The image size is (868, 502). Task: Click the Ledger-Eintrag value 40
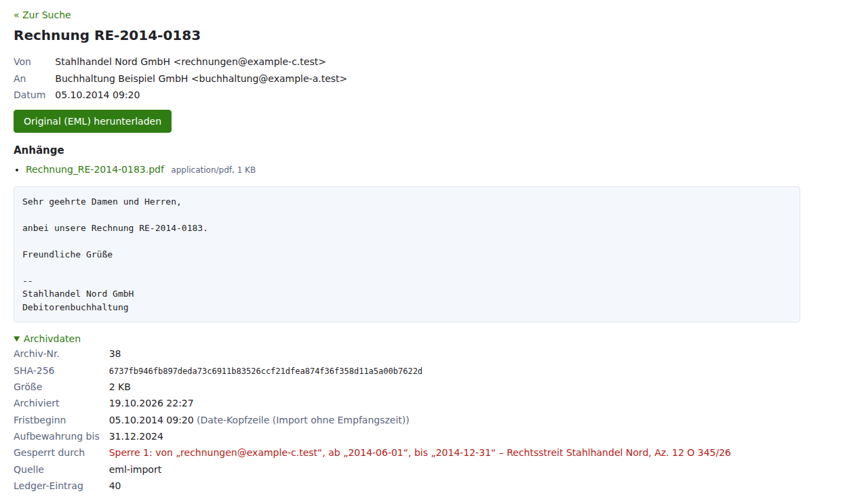pyautogui.click(x=115, y=486)
